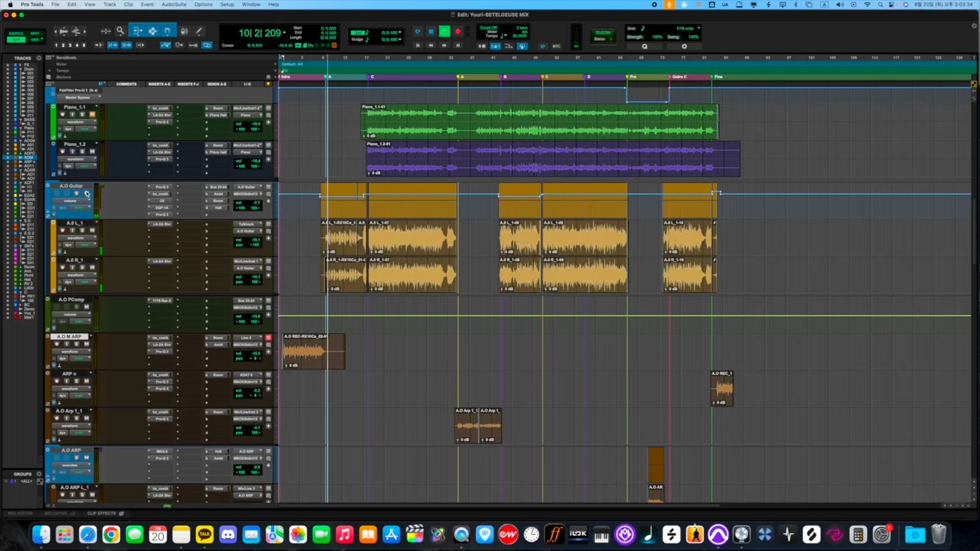
Task: Open the Pro-Q 3 insert on Piano_1.1
Action: point(161,122)
